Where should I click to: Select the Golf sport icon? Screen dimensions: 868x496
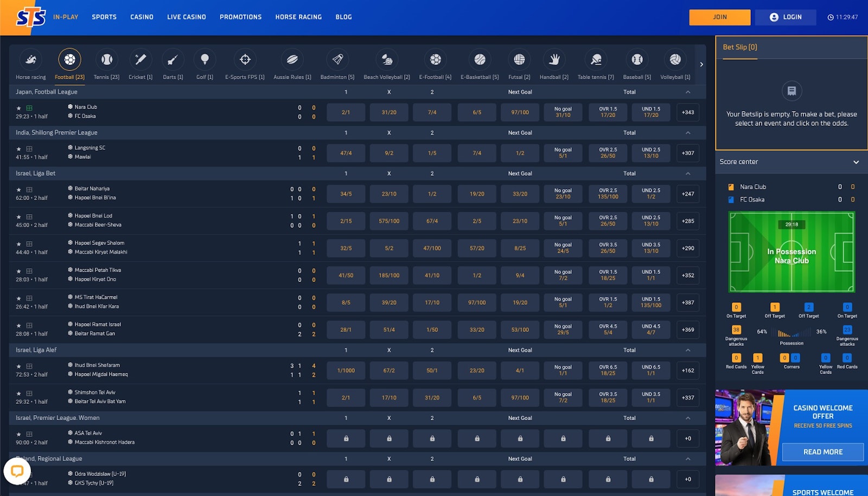[x=205, y=60]
